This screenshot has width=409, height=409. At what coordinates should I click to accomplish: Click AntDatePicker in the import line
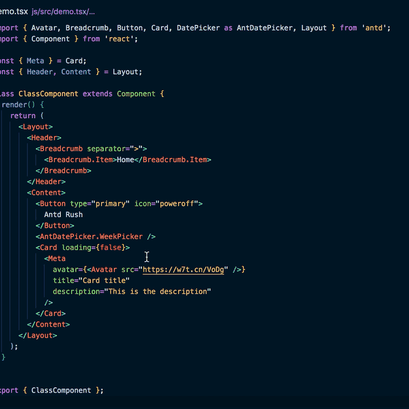[x=265, y=28]
